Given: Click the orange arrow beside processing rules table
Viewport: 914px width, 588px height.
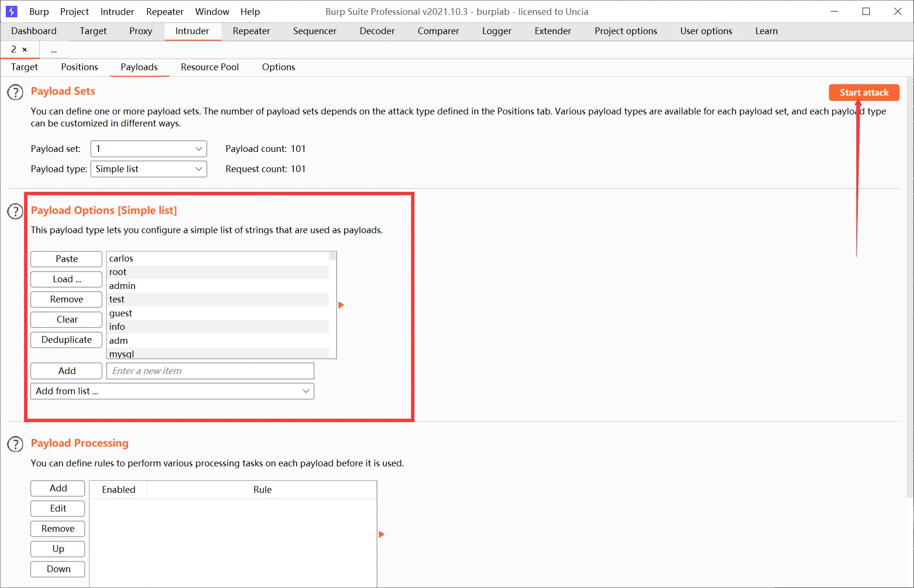Looking at the screenshot, I should tap(382, 534).
